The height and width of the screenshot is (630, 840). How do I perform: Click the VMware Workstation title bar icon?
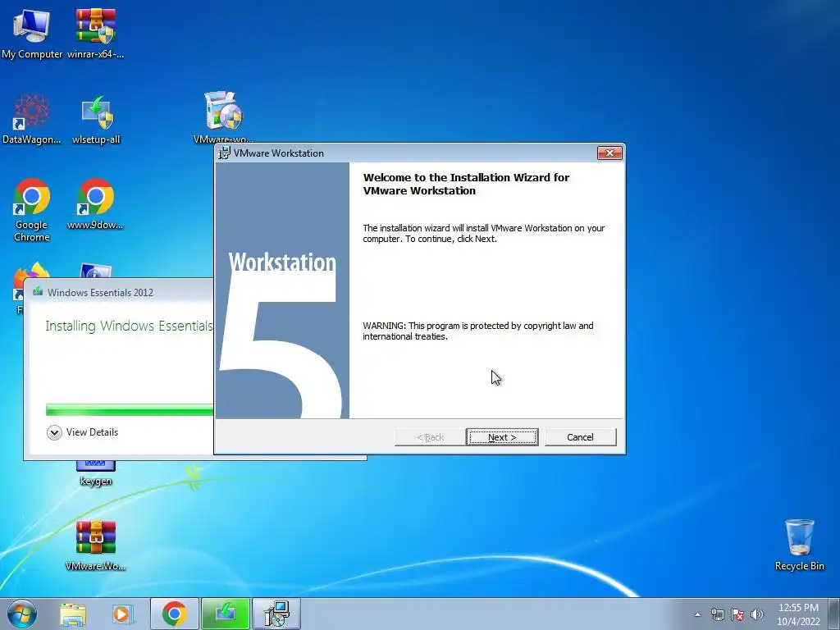coord(224,153)
